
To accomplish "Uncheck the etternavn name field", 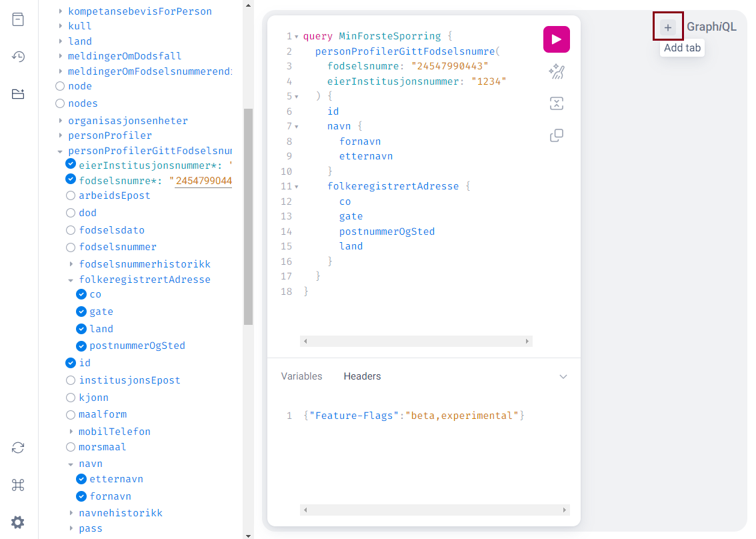I will click(81, 478).
